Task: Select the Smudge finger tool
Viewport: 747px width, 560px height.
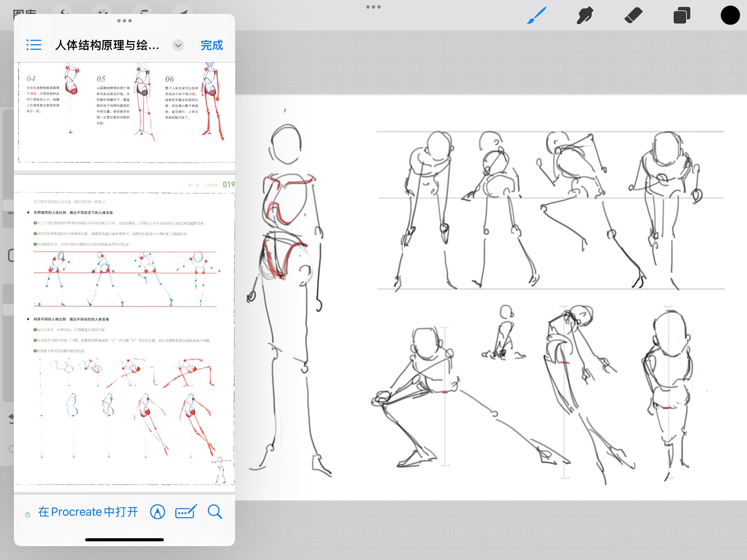Action: tap(585, 16)
